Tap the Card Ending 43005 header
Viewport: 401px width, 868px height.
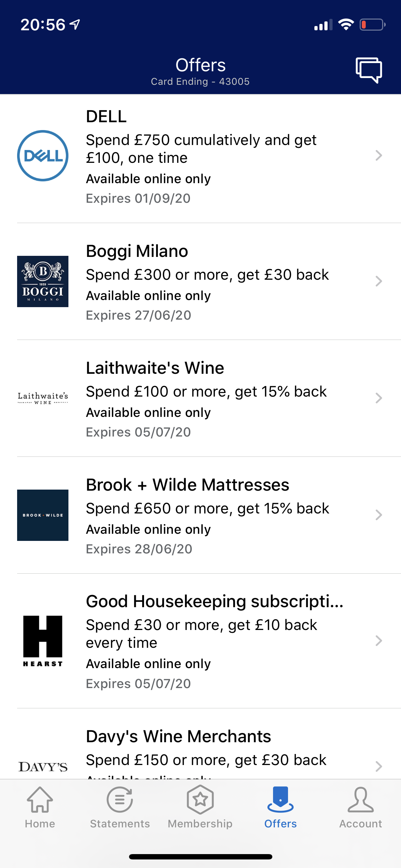pyautogui.click(x=200, y=82)
